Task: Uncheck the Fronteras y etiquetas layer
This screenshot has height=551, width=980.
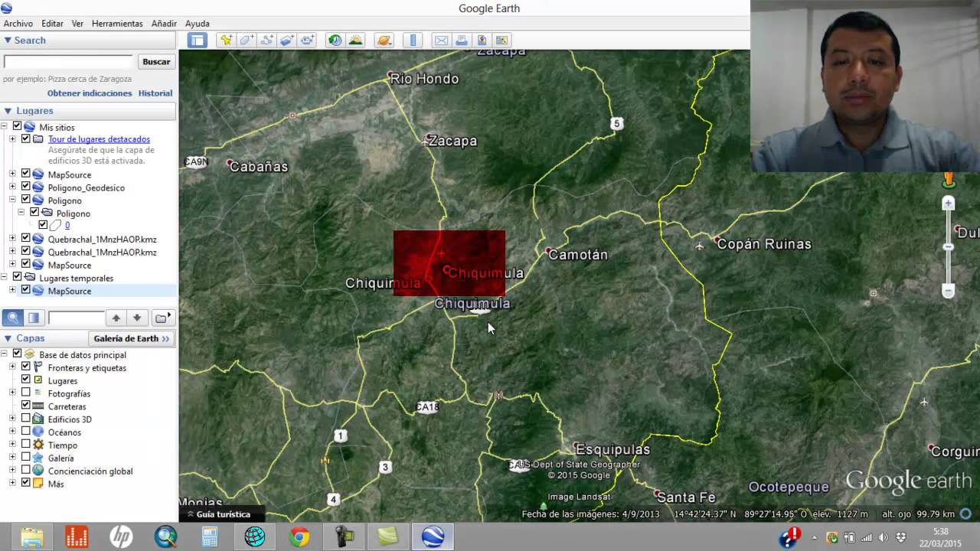Action: point(26,367)
